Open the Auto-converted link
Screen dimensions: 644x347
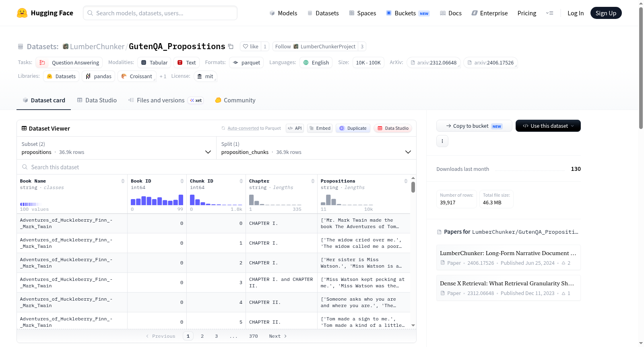pos(243,128)
